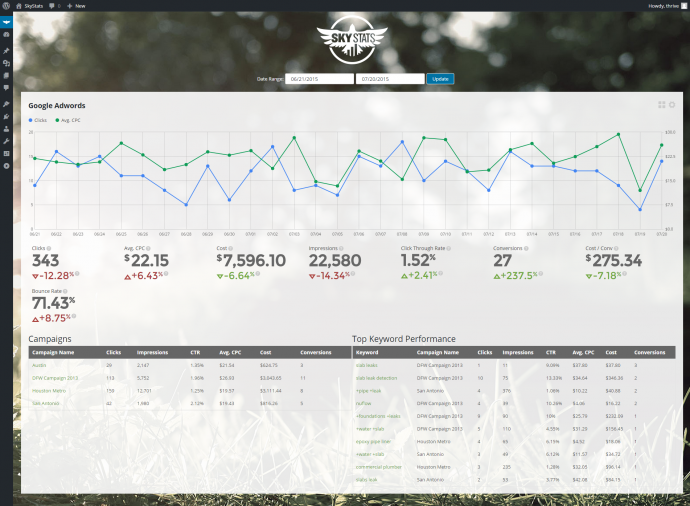Click the Update button

pyautogui.click(x=440, y=79)
